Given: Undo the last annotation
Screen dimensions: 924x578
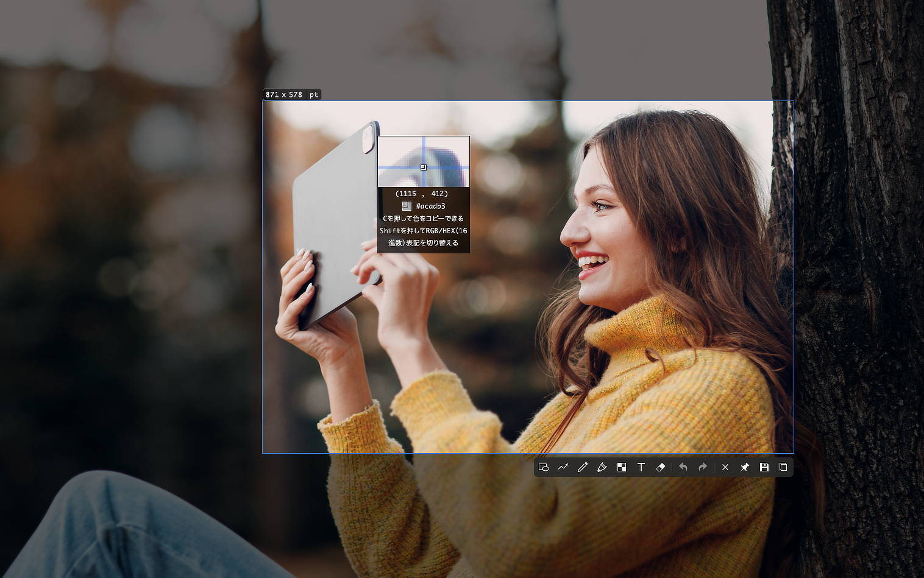Looking at the screenshot, I should (683, 467).
